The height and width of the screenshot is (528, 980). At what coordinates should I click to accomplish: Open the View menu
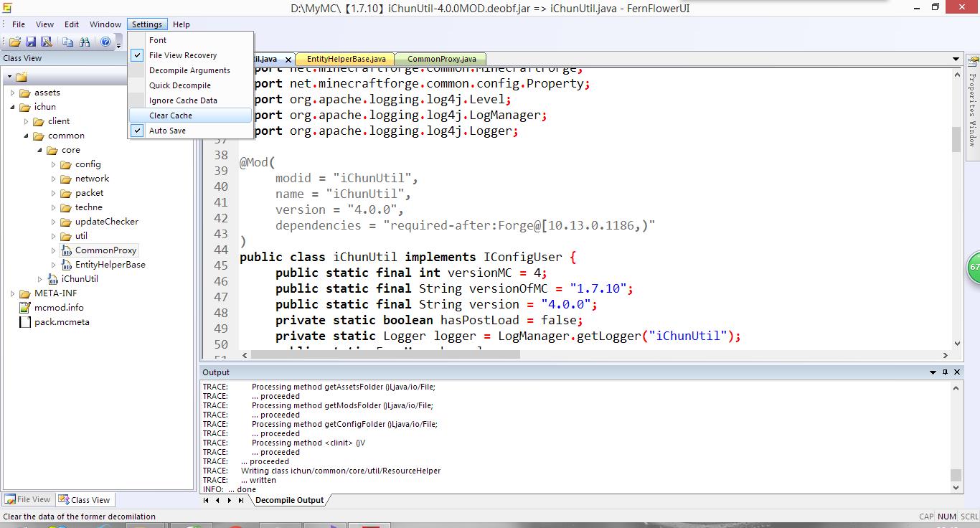(44, 24)
